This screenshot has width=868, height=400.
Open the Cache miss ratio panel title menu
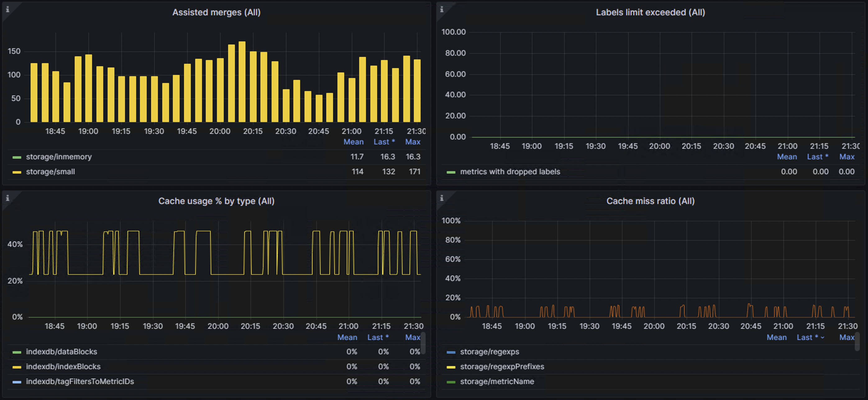(x=650, y=201)
